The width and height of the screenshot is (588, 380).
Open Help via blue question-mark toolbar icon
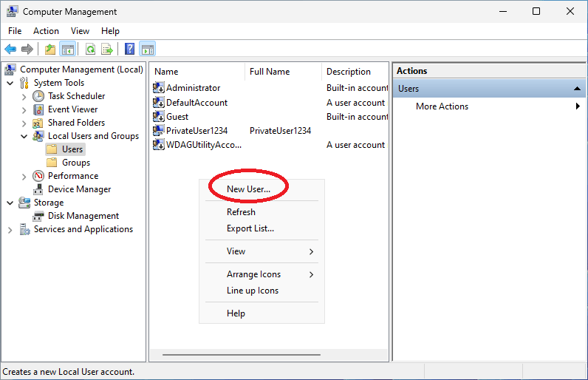click(129, 49)
